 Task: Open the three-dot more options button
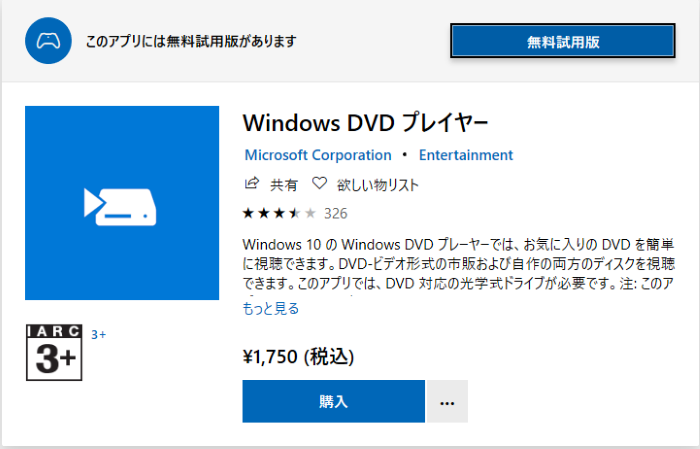447,402
